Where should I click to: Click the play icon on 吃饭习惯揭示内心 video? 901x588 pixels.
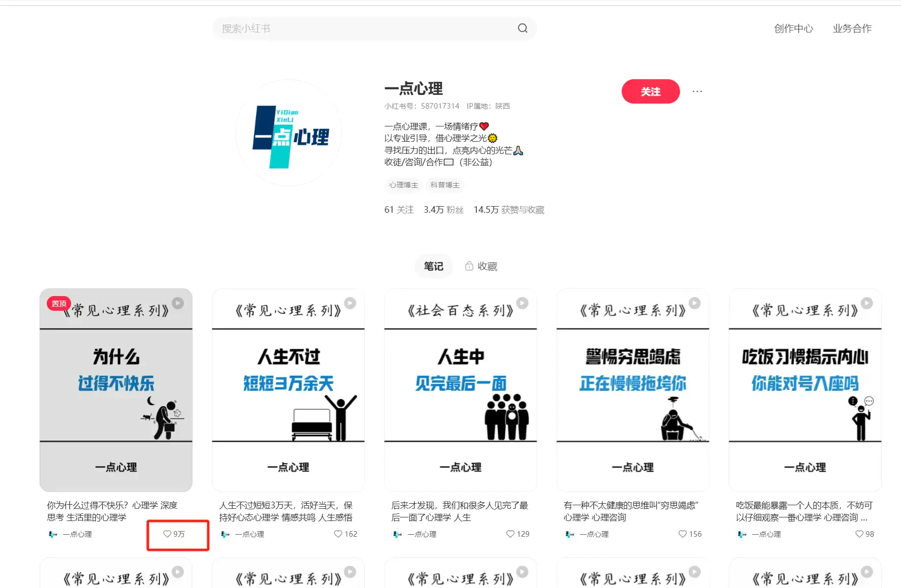[866, 303]
